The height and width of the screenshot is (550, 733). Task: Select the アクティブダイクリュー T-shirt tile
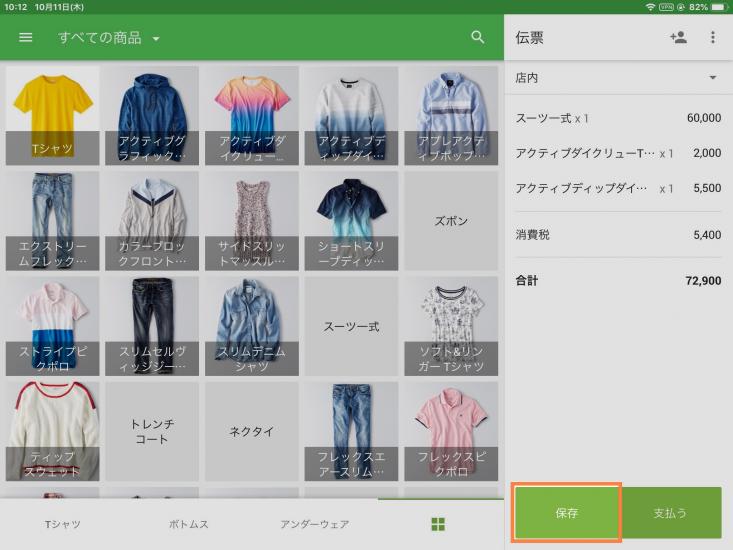point(252,115)
